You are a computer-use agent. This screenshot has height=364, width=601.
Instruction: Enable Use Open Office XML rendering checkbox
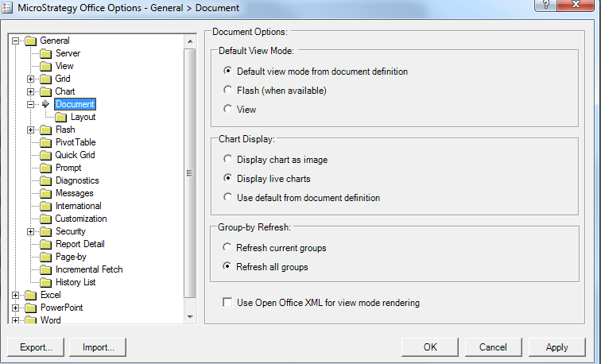[x=227, y=302]
